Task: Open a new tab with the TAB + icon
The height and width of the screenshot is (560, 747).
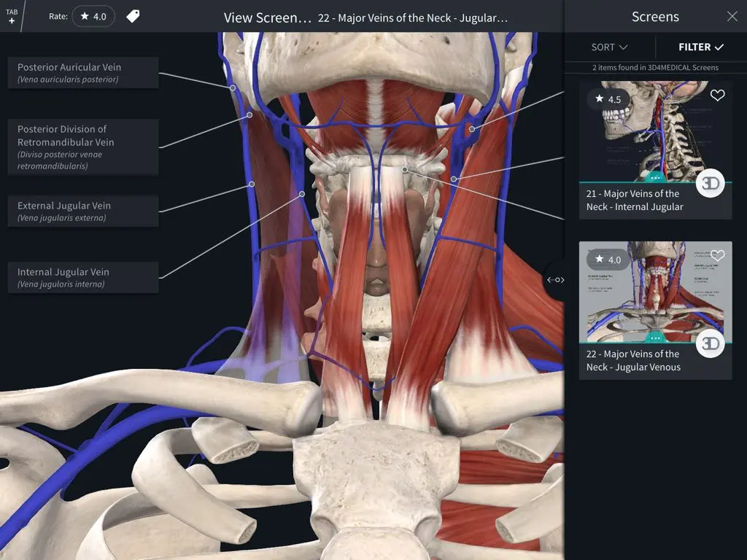Action: (11, 15)
